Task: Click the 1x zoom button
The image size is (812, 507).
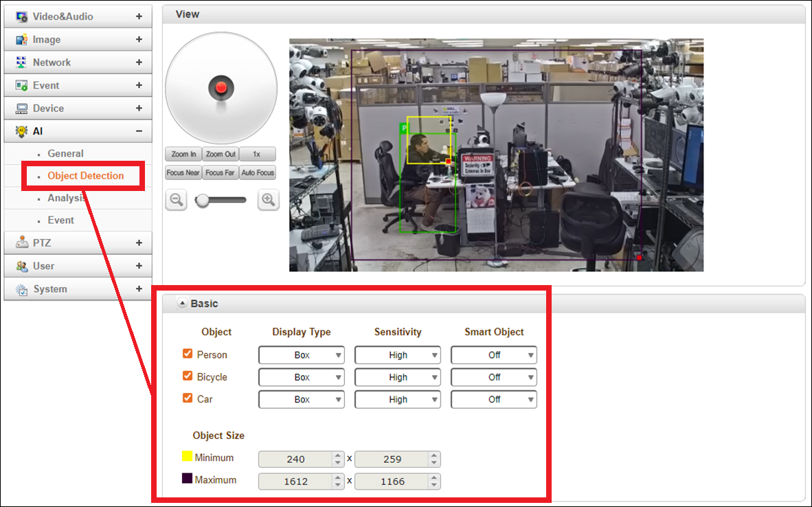Action: click(x=257, y=155)
